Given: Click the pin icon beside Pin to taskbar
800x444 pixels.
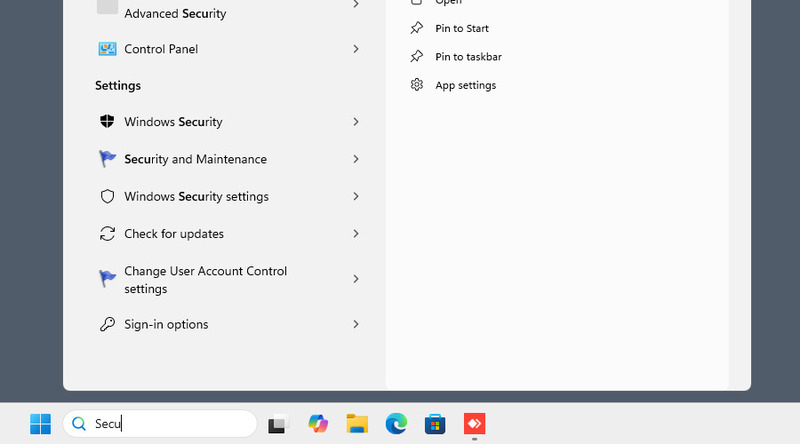Looking at the screenshot, I should 417,56.
